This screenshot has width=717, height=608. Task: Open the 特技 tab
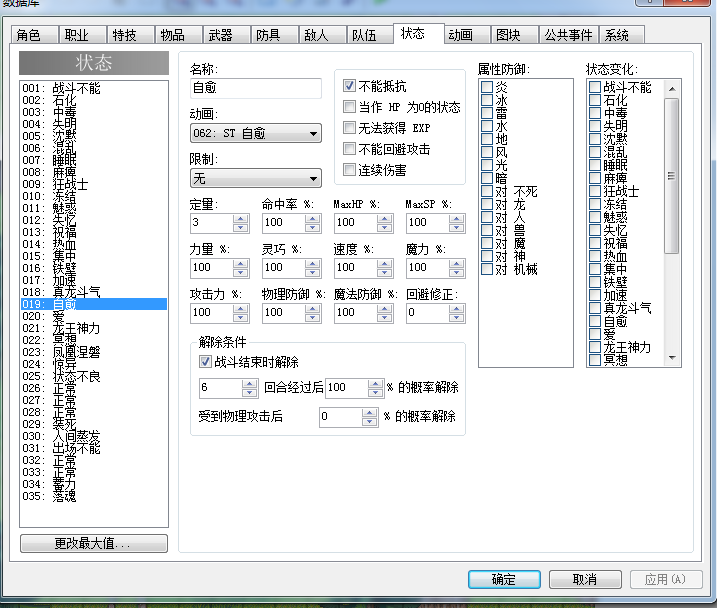[130, 35]
